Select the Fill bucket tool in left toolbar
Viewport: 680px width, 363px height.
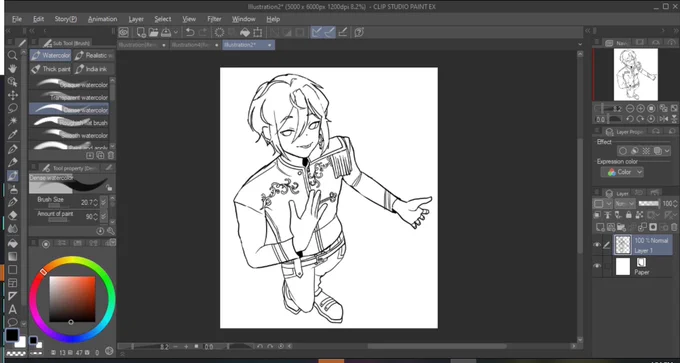(13, 243)
